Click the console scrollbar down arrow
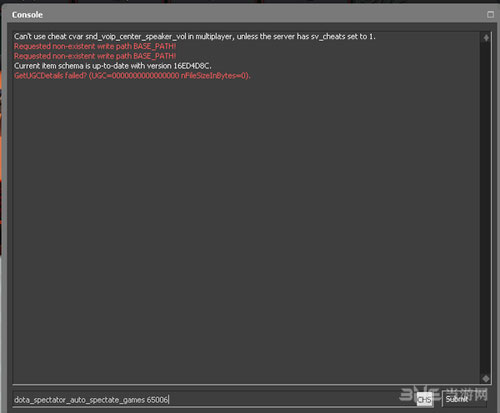 486,378
